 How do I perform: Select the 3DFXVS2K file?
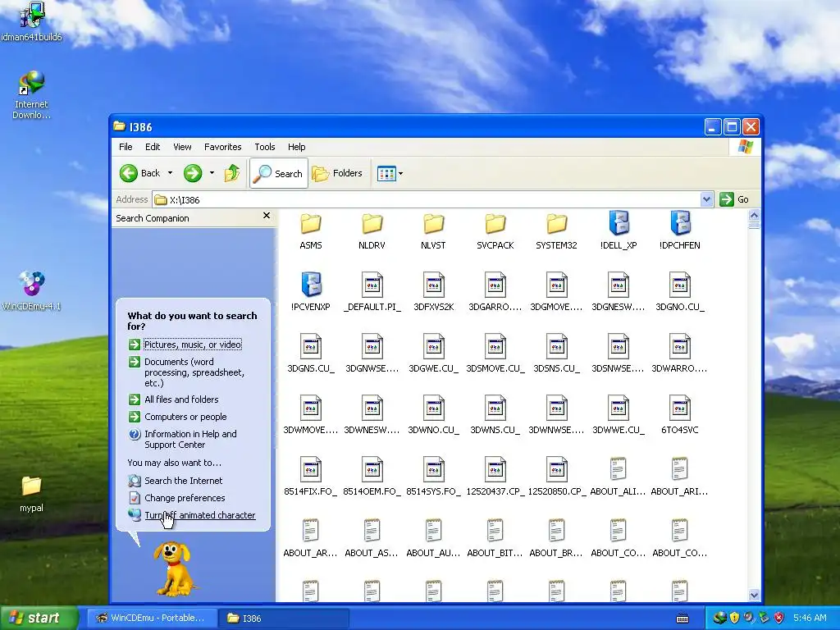[x=433, y=290]
